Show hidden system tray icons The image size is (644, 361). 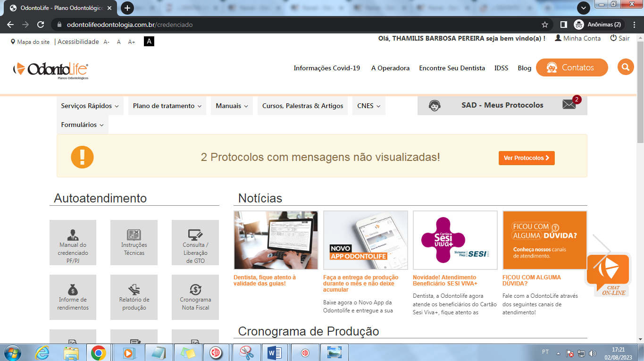coord(558,353)
